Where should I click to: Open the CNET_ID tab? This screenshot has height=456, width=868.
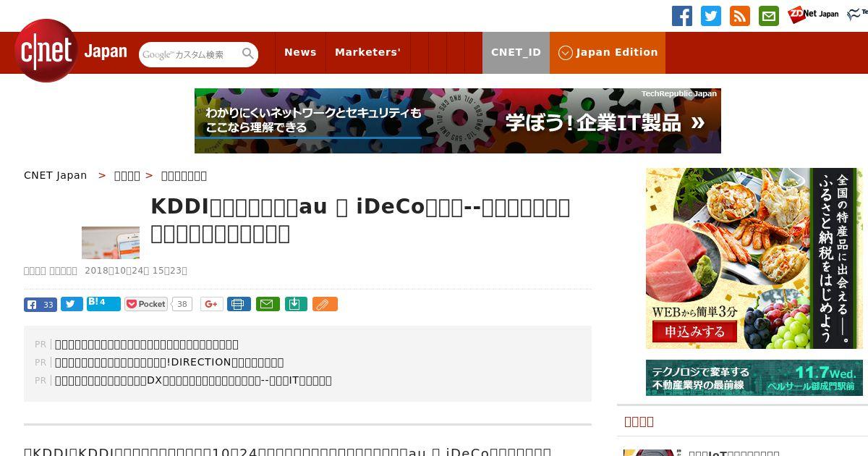point(516,52)
